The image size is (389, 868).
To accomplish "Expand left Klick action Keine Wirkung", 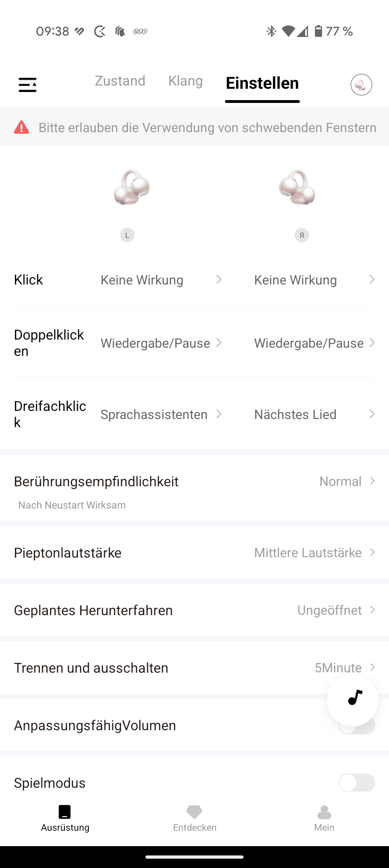I will coord(161,280).
